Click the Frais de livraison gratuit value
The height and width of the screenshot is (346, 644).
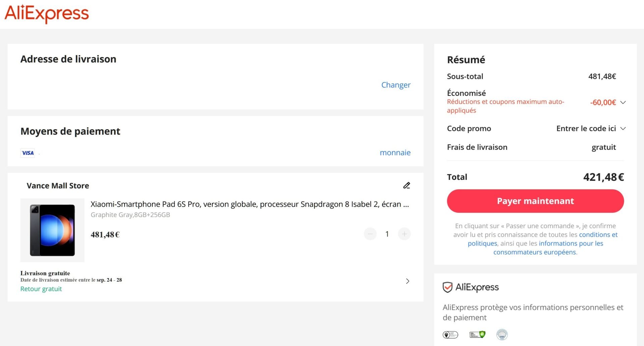tap(604, 147)
